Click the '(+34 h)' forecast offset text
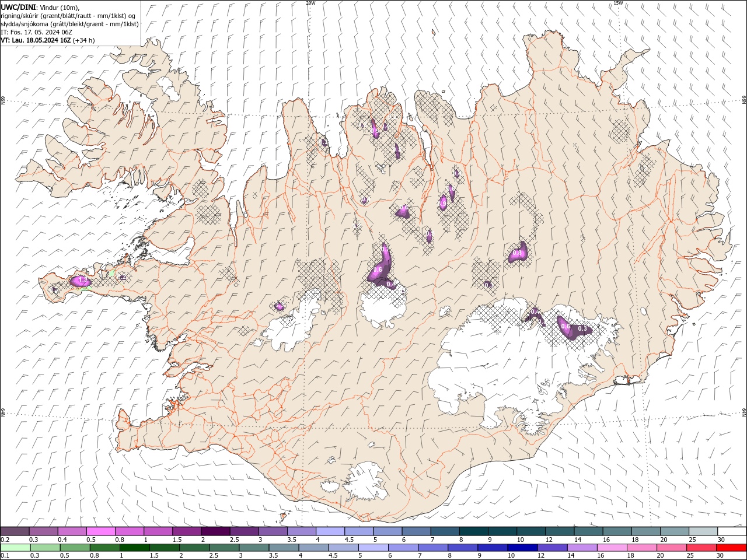 coord(84,40)
